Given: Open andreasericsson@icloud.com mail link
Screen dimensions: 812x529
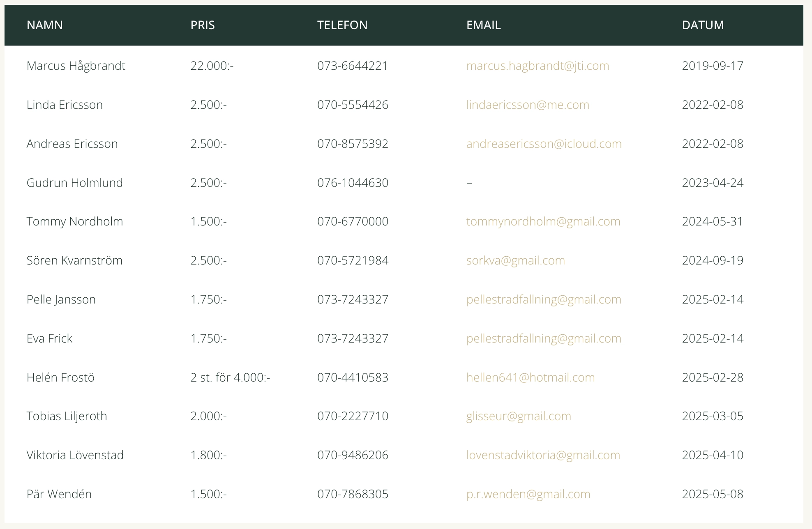Looking at the screenshot, I should (544, 144).
